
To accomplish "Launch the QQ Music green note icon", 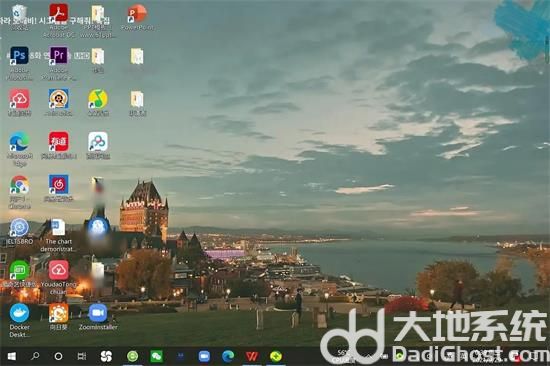I will [x=98, y=99].
